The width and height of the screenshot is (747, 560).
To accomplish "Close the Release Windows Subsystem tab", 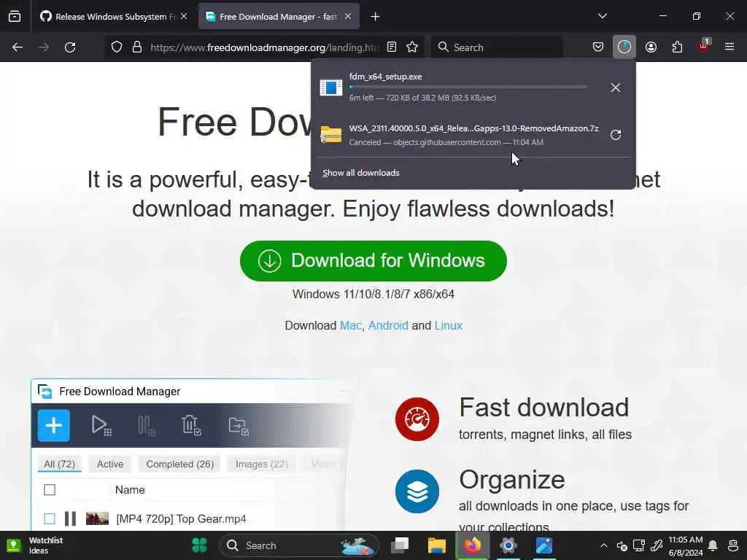I will point(184,17).
